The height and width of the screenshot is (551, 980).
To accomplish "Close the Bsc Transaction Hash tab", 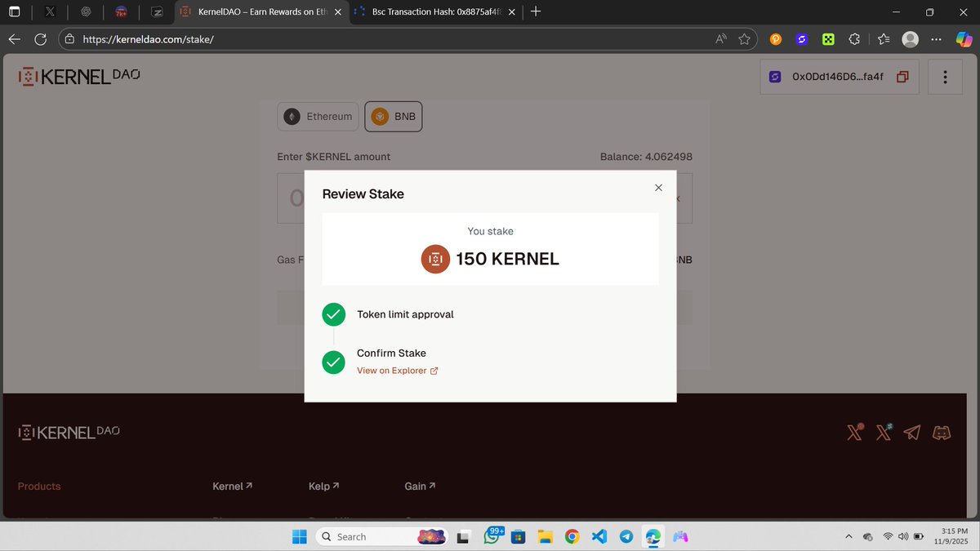I will click(512, 12).
